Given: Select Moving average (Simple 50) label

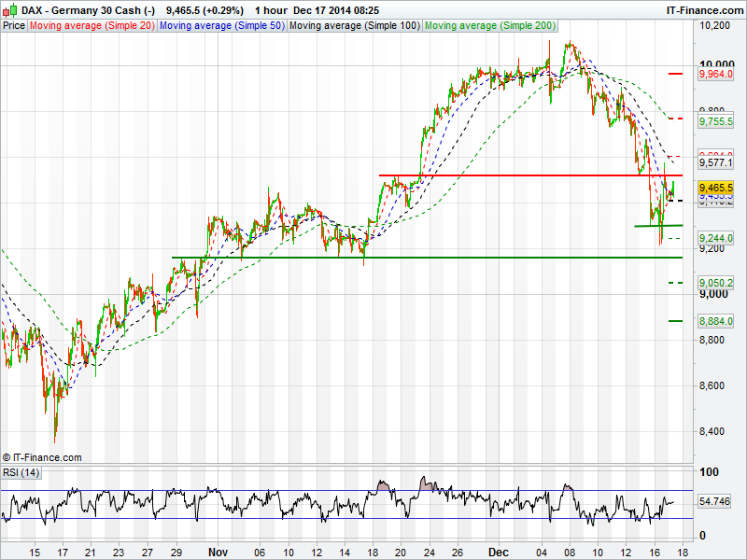Looking at the screenshot, I should coord(221,26).
